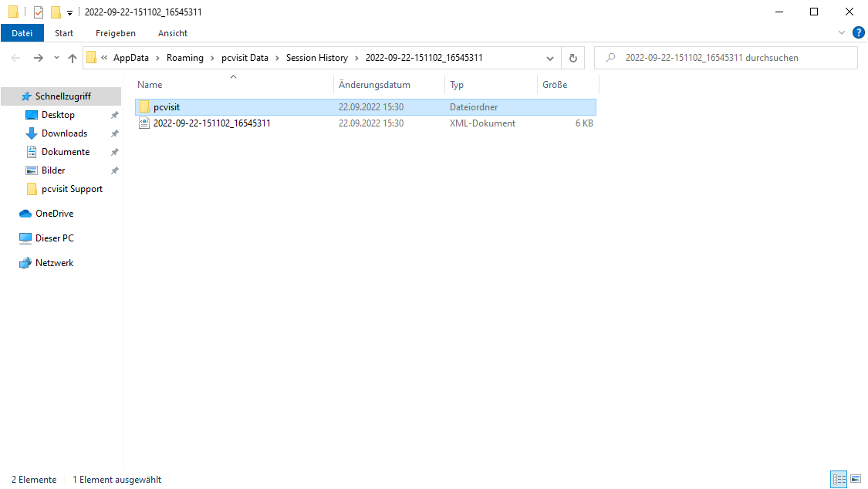
Task: Refresh the current folder view
Action: [x=572, y=58]
